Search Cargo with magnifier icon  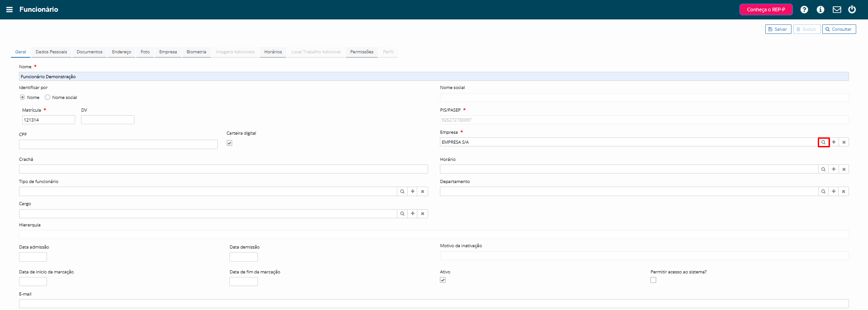coord(402,214)
